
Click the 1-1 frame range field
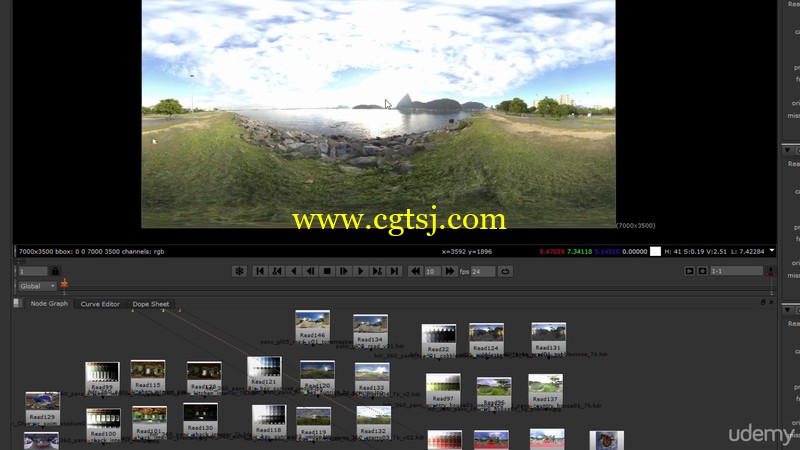(736, 271)
